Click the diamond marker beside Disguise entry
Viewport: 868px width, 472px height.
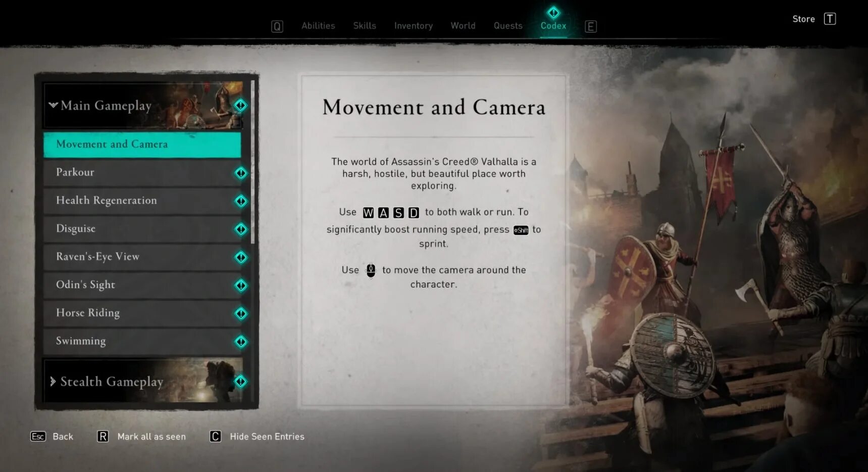pyautogui.click(x=241, y=229)
